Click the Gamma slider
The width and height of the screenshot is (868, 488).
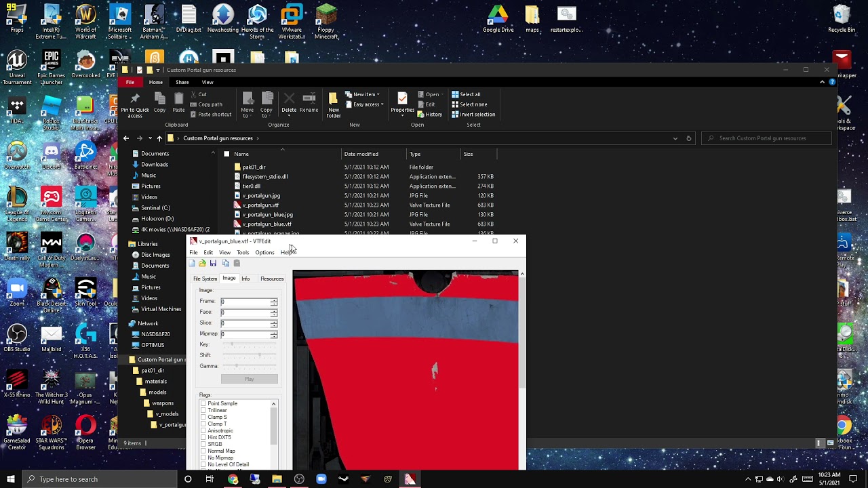(x=249, y=366)
